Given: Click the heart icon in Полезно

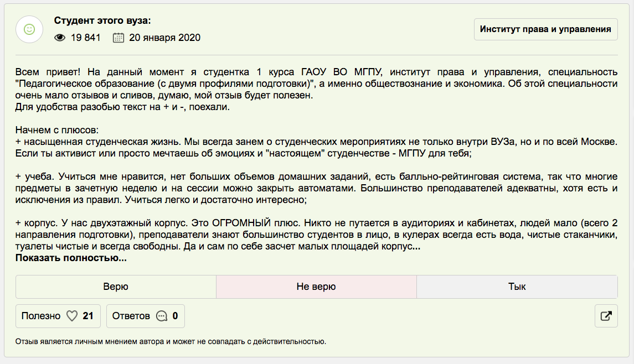Looking at the screenshot, I should (x=71, y=316).
